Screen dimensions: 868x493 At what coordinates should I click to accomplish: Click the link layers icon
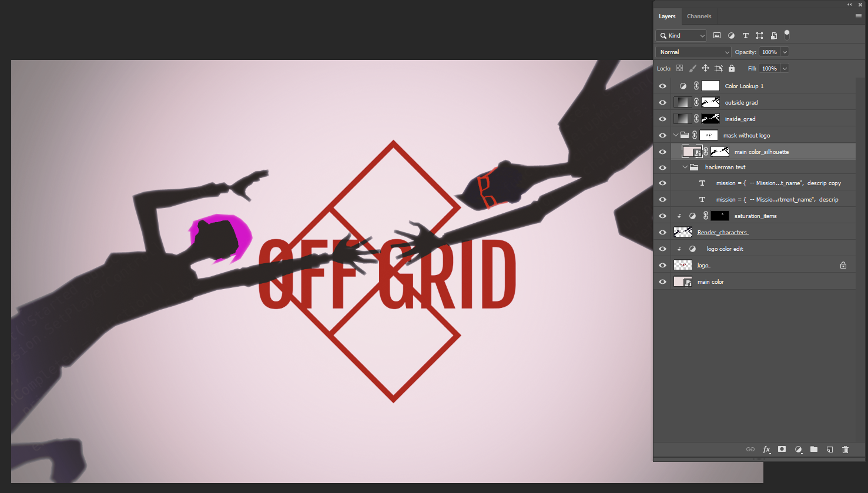pos(750,450)
